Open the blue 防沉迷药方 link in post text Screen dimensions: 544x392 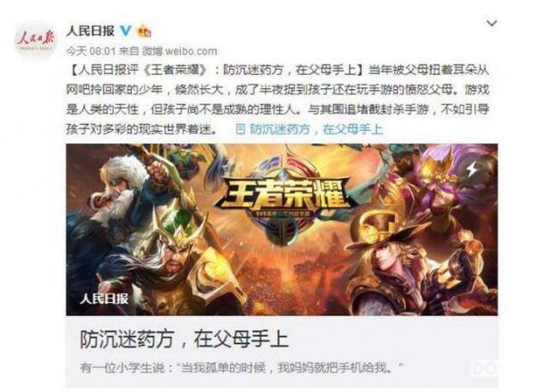pos(316,129)
